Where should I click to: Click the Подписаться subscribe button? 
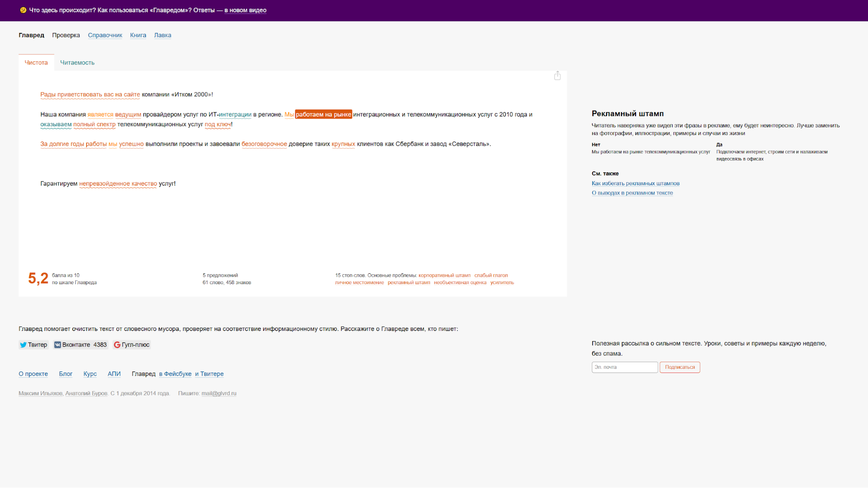pos(680,367)
